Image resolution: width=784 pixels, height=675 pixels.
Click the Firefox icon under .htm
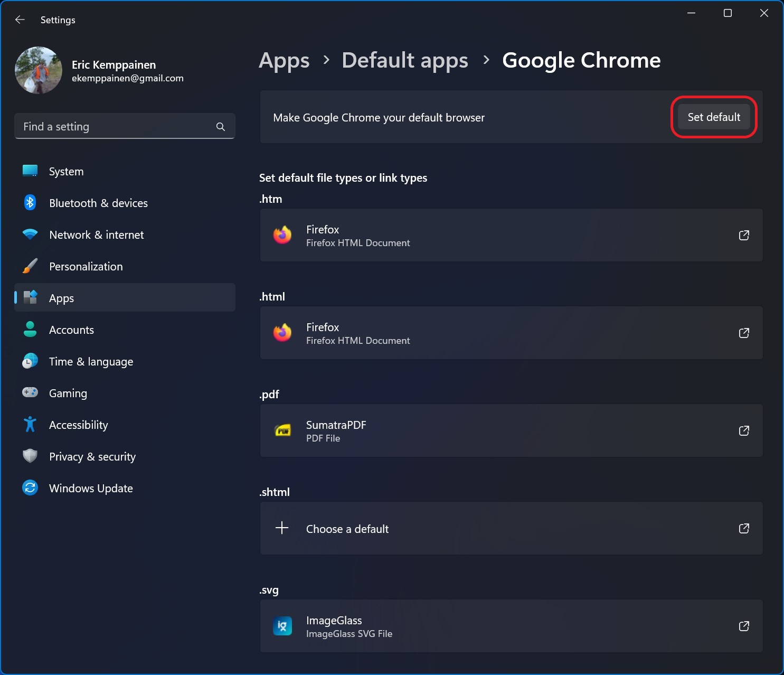[x=282, y=235]
